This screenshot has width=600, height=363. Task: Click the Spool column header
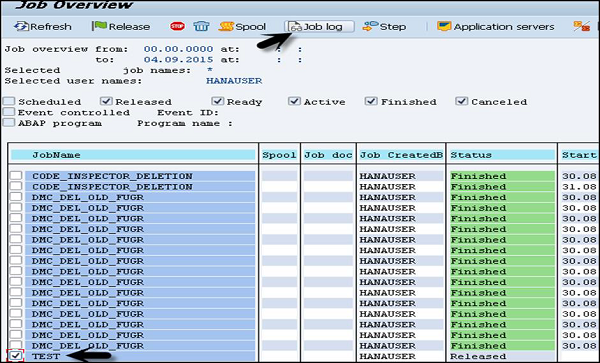(x=279, y=155)
